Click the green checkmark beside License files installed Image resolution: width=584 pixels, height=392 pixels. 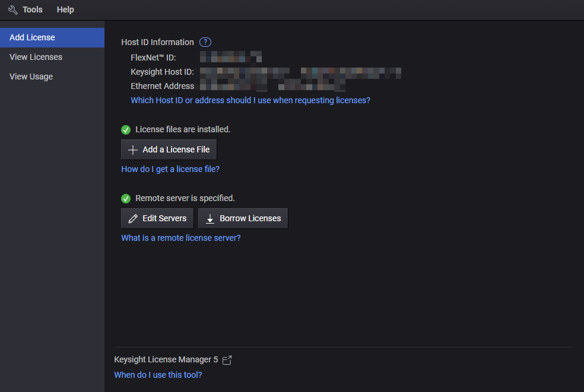coord(126,129)
